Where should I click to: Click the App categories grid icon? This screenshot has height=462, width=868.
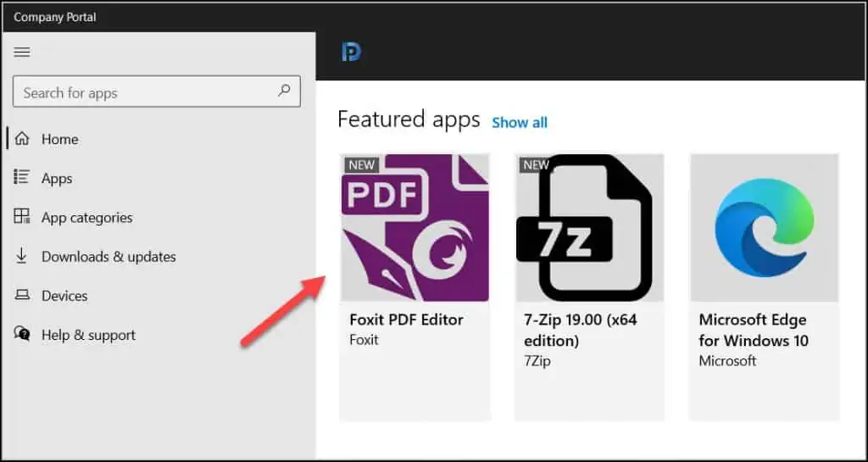pos(21,216)
